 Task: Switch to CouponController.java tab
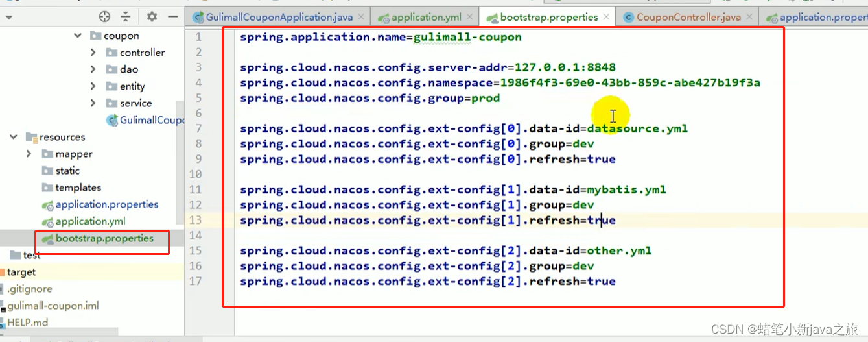[688, 18]
